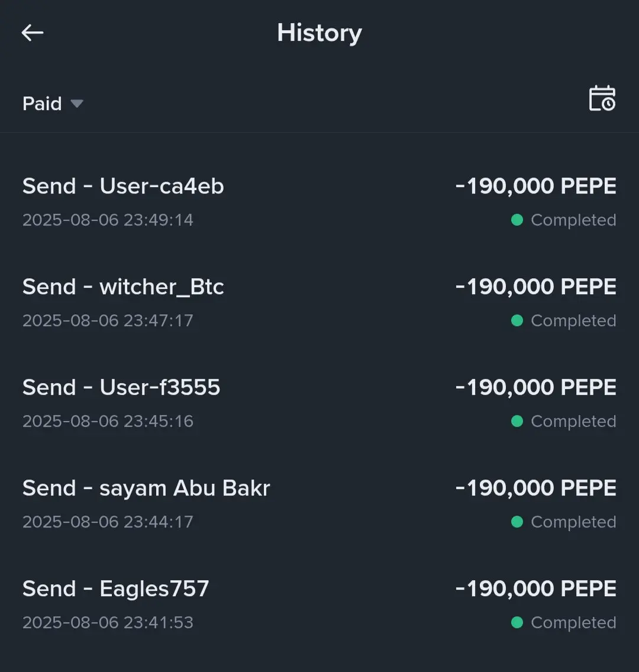Image resolution: width=639 pixels, height=672 pixels.
Task: Click Completed status for User-f3555
Action: pyautogui.click(x=573, y=422)
